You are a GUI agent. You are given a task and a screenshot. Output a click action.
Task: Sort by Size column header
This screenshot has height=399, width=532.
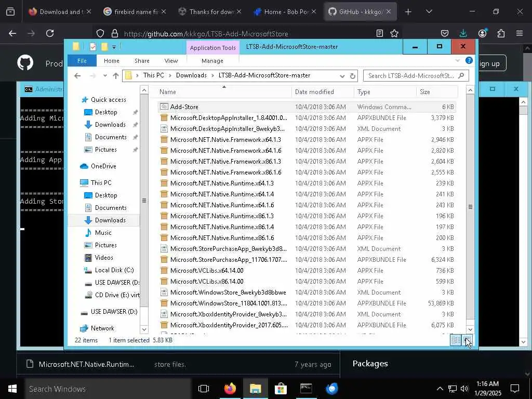coord(437,92)
